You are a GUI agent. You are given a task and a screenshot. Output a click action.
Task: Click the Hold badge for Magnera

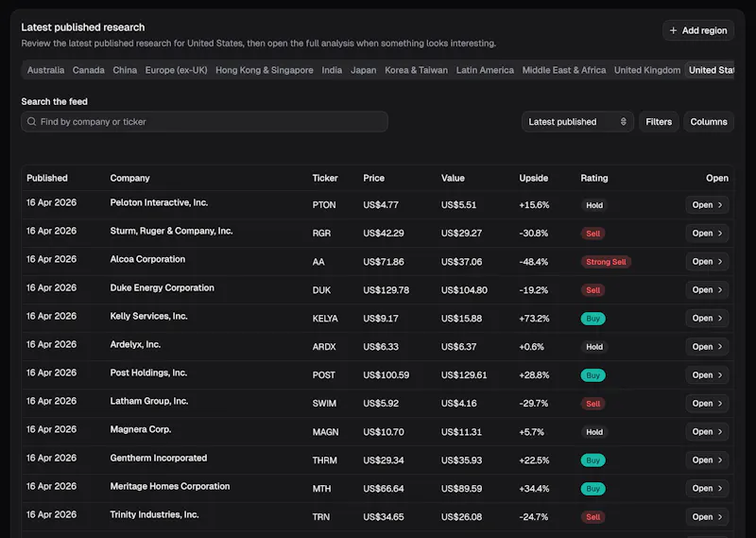click(x=594, y=432)
